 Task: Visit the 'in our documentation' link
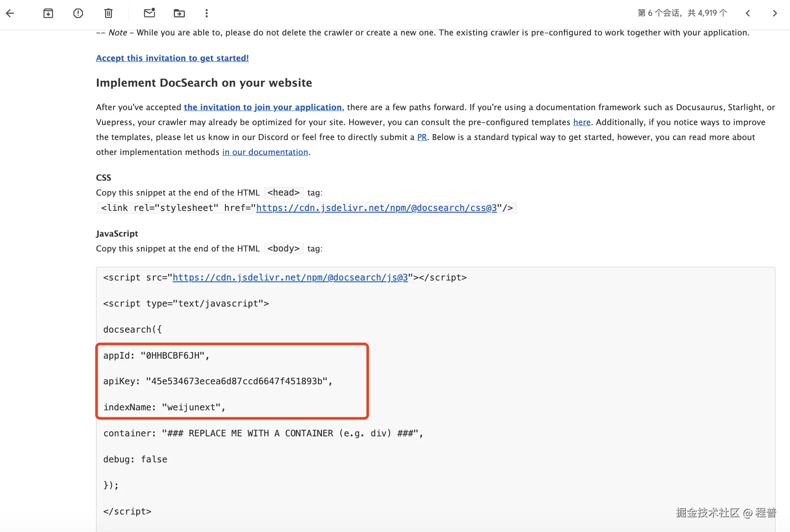pos(265,152)
